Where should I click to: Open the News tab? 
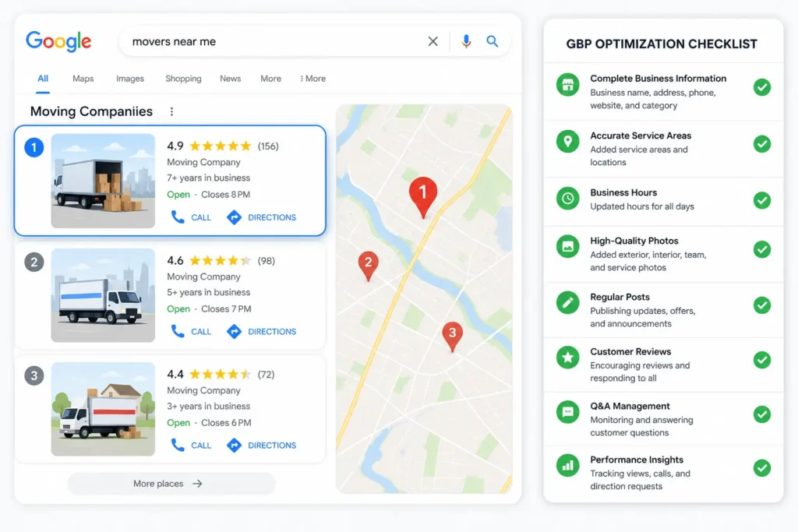click(x=230, y=79)
